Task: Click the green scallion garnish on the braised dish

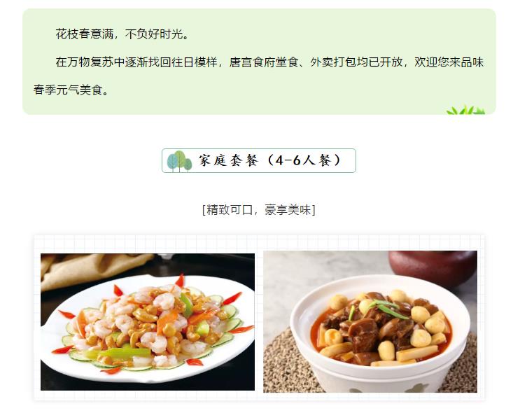Action: pos(389,309)
